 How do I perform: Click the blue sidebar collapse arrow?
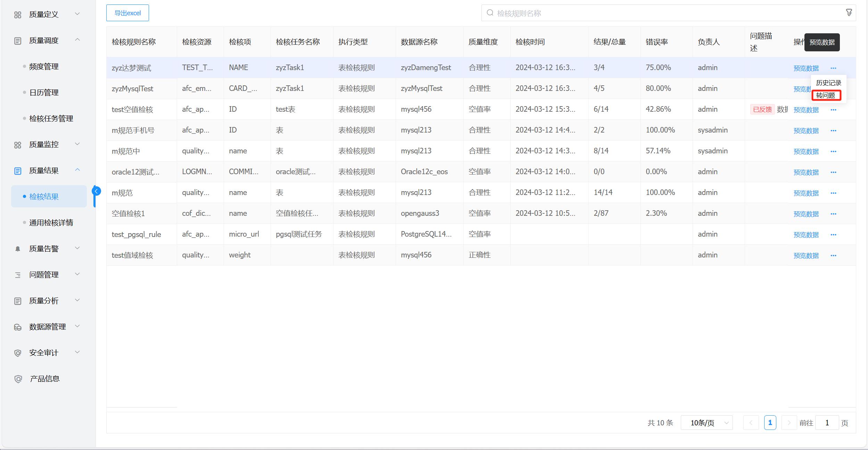pos(96,191)
